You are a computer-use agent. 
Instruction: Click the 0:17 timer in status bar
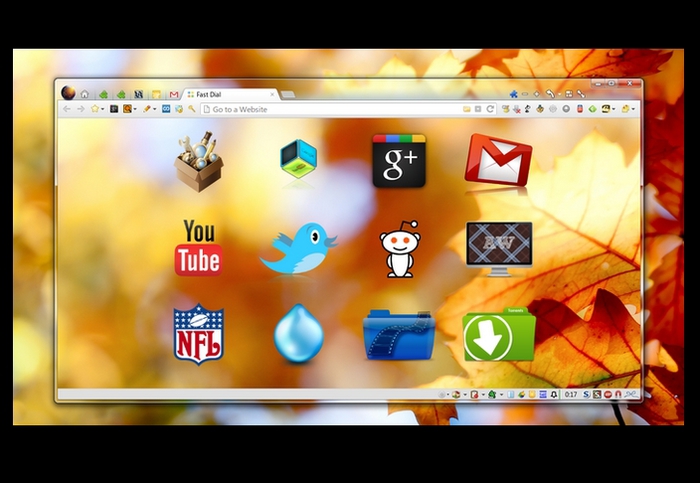571,395
